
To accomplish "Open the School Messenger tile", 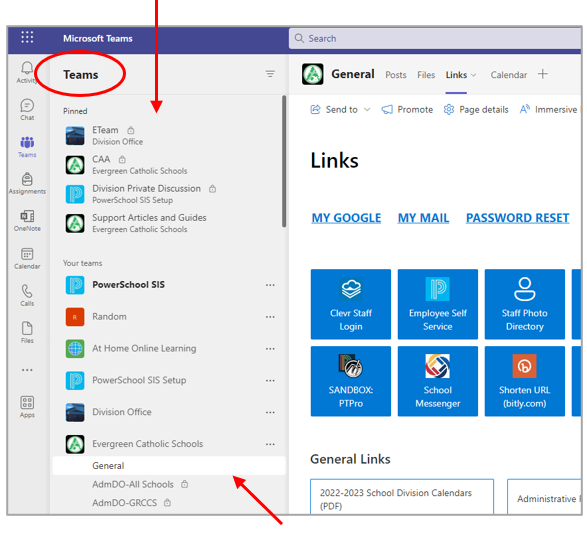I will tap(438, 381).
